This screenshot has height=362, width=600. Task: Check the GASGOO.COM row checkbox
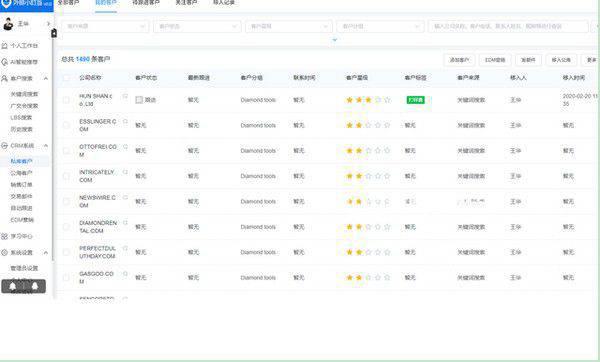66,277
